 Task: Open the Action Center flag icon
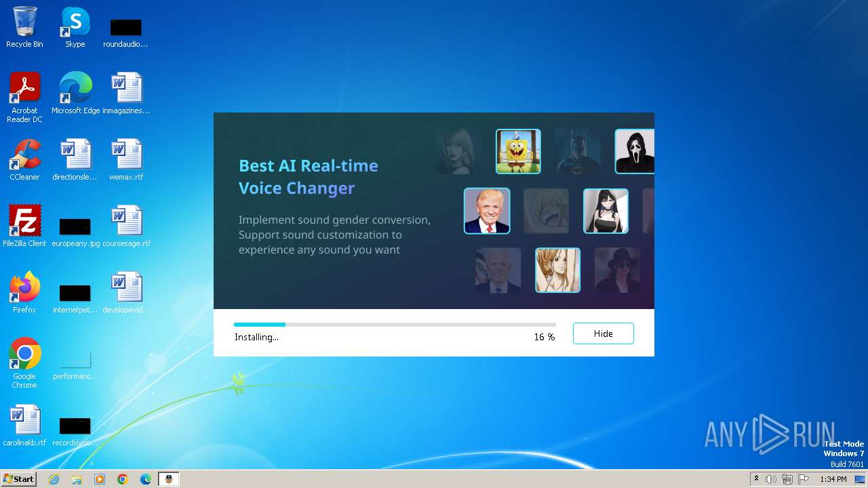tap(804, 479)
